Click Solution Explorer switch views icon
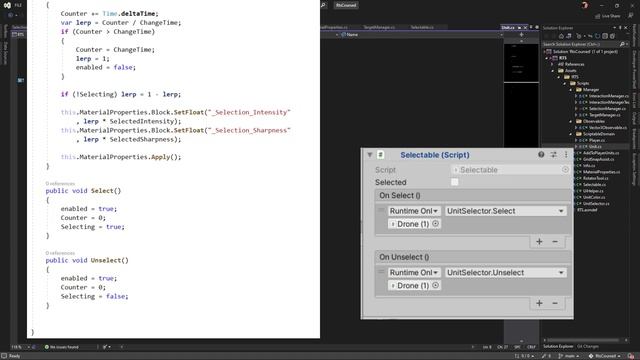Image resolution: width=640 pixels, height=360 pixels. click(x=569, y=36)
